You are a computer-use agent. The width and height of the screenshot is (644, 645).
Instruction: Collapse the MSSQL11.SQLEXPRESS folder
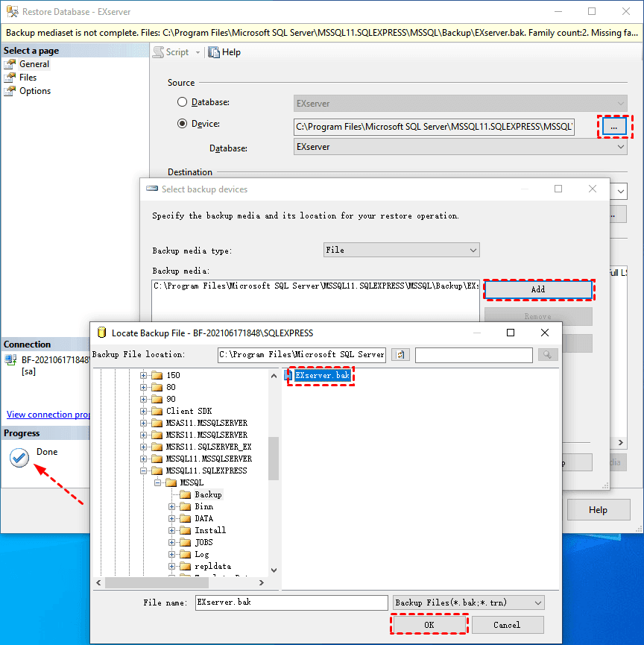[143, 471]
